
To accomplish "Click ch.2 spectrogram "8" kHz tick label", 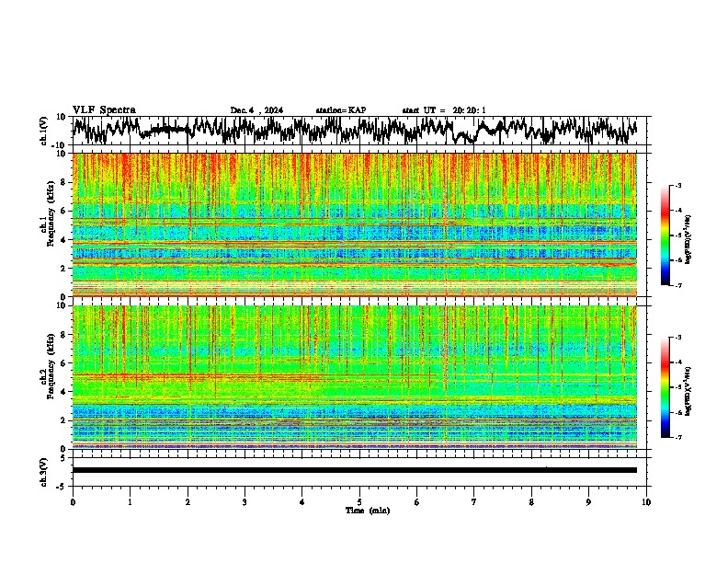I will [63, 335].
